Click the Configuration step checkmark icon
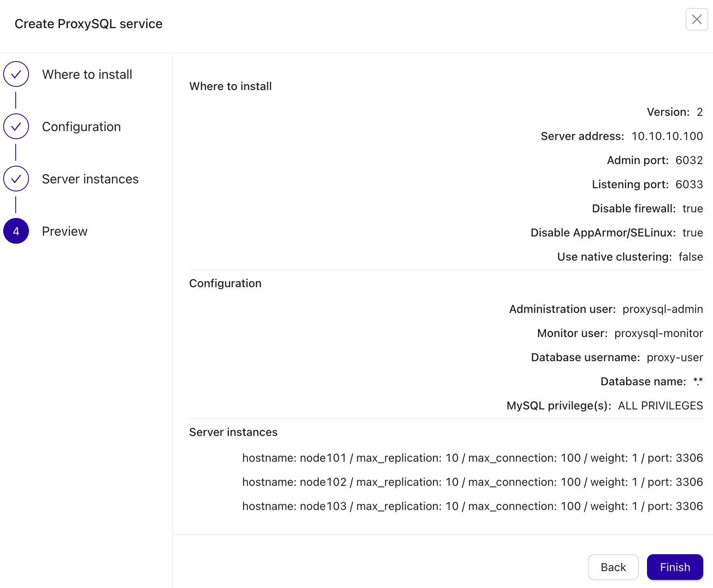713x588 pixels. point(16,126)
